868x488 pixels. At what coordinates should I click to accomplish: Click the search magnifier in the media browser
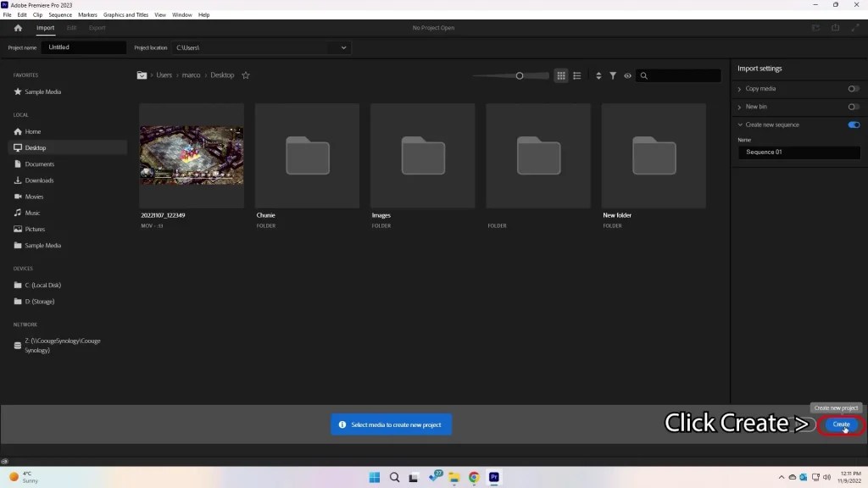click(644, 75)
